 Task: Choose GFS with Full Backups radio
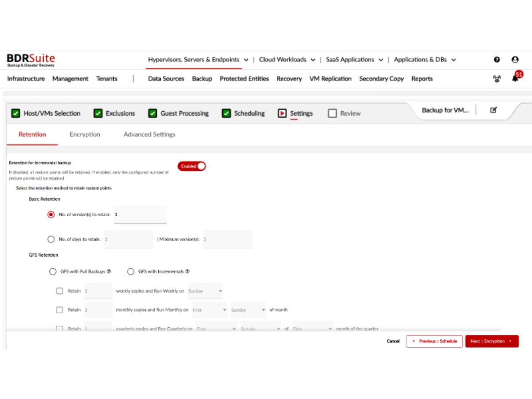(53, 271)
